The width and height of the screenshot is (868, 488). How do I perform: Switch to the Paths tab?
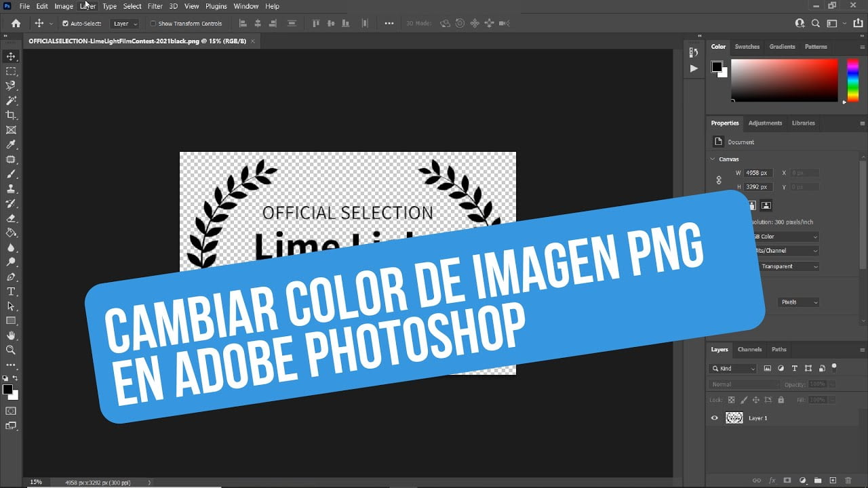779,350
